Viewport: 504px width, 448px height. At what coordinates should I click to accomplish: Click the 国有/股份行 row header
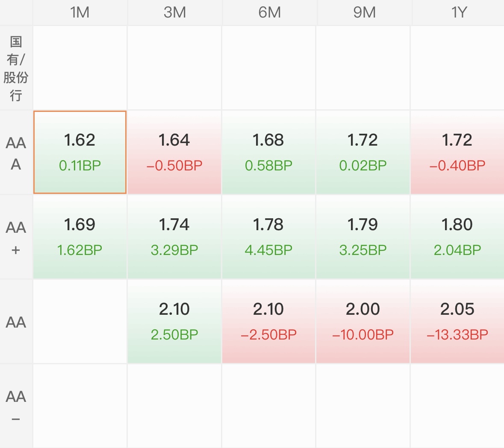[x=16, y=68]
